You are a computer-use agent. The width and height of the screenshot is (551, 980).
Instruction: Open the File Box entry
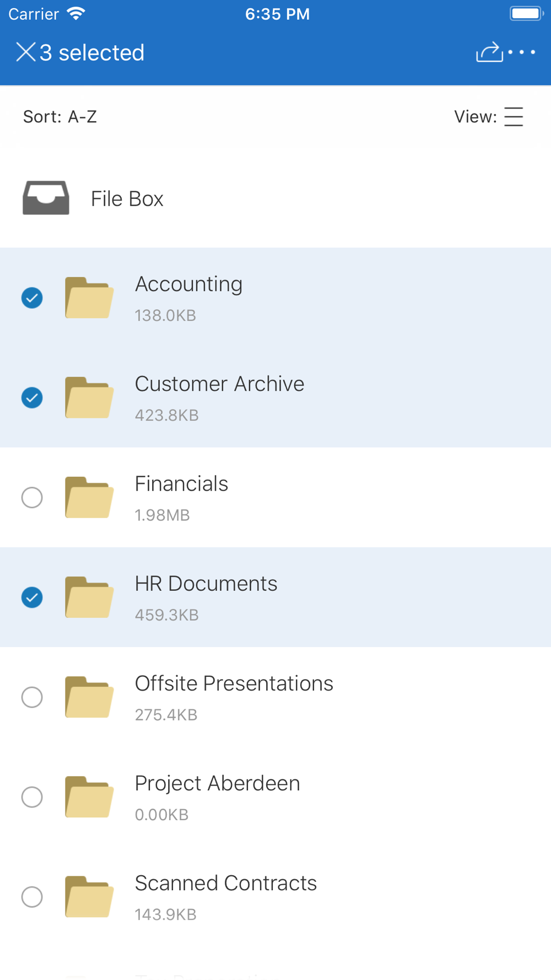127,199
